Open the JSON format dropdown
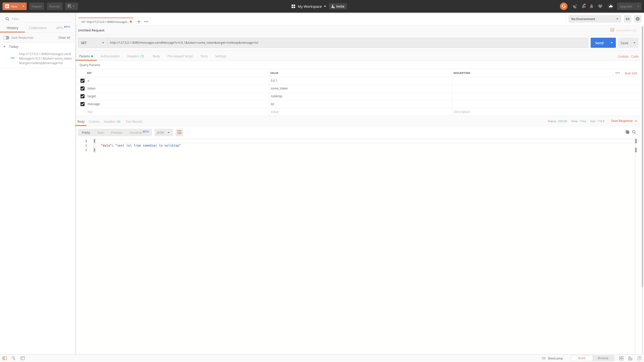 click(x=164, y=132)
